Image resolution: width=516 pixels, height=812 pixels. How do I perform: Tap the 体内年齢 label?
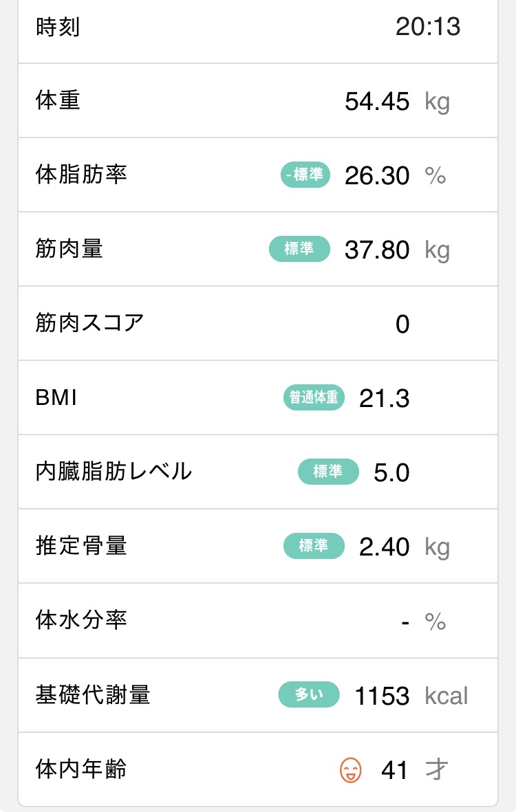click(x=81, y=769)
